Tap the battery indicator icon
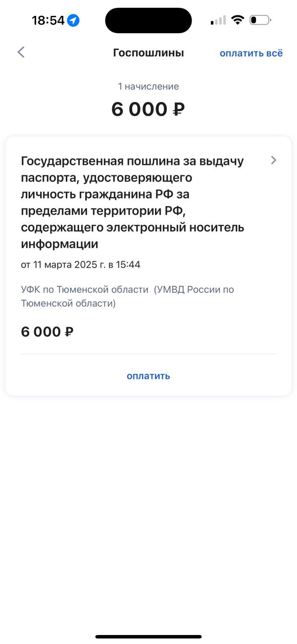Screen dimensions: 297x644 260,20
